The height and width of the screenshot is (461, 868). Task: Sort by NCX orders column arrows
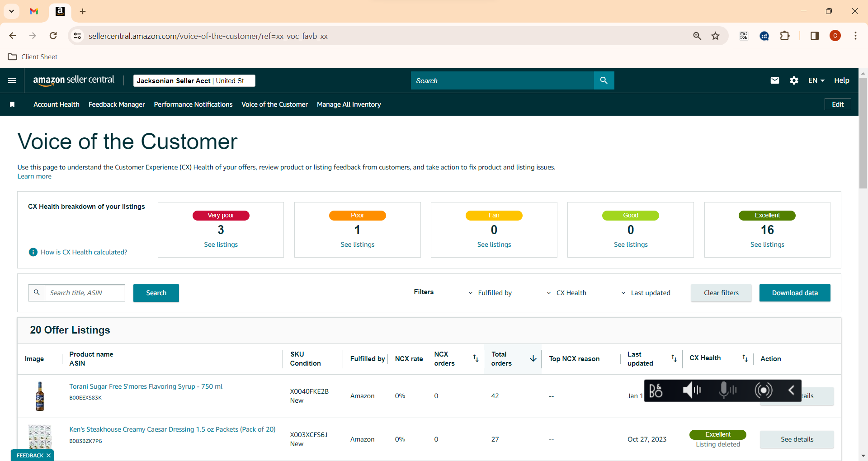[x=476, y=358]
